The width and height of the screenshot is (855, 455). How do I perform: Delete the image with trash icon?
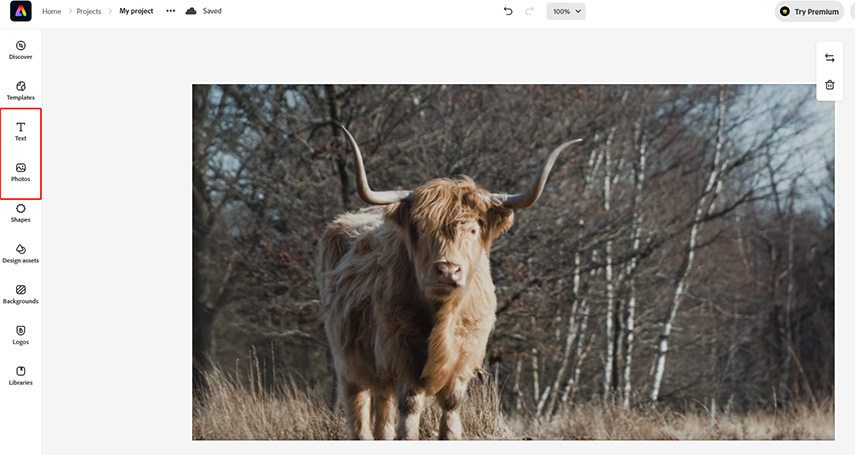[829, 85]
